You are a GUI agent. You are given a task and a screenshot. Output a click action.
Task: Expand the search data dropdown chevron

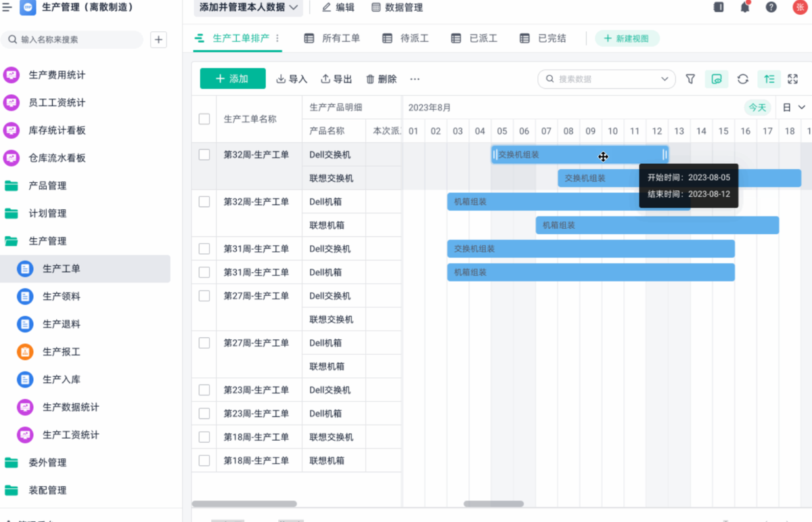click(x=665, y=79)
